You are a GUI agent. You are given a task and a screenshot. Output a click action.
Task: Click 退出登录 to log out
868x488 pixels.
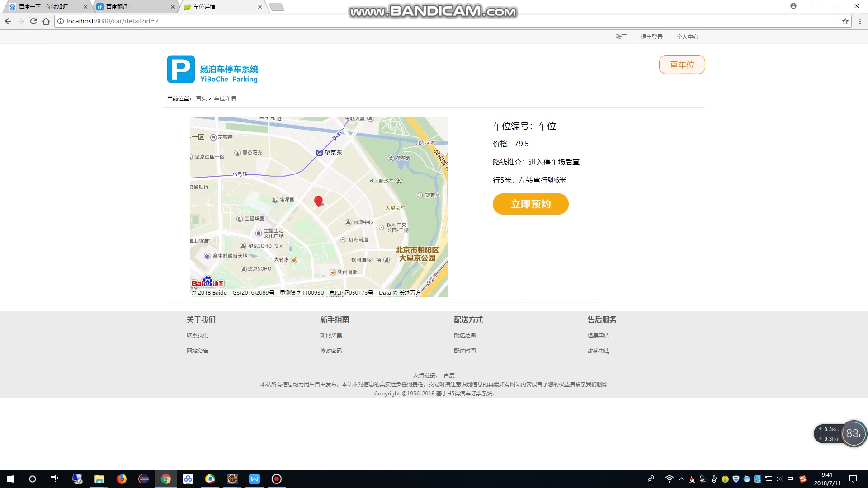point(651,37)
